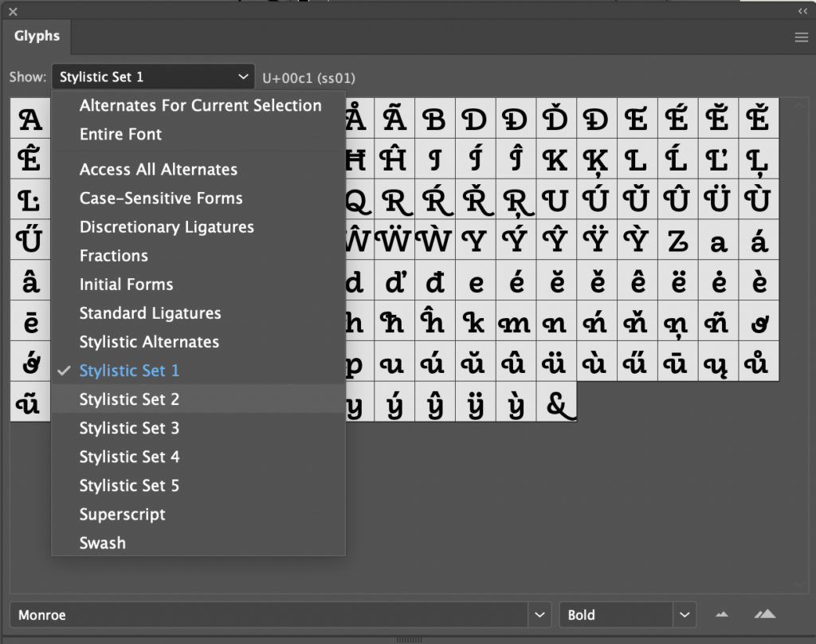Collapse the panel with double-arrow icon
The width and height of the screenshot is (816, 644).
tap(802, 11)
